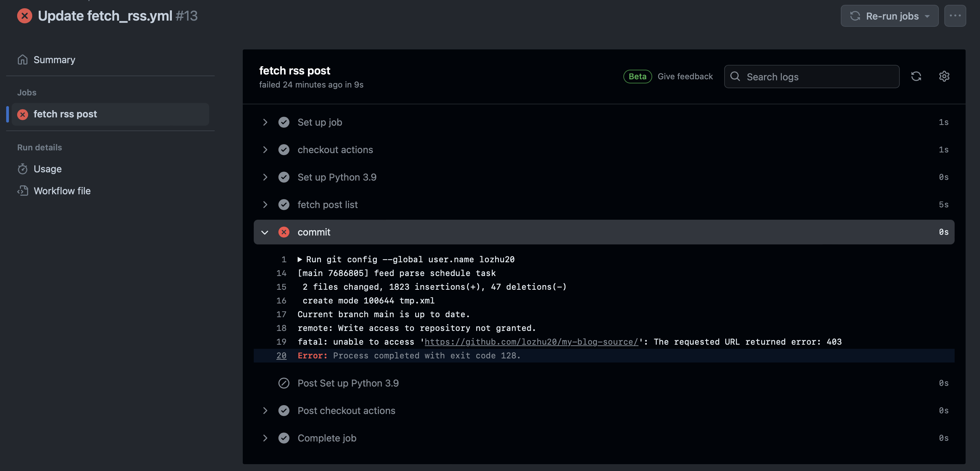
Task: Expand the Set up job step
Action: [x=264, y=122]
